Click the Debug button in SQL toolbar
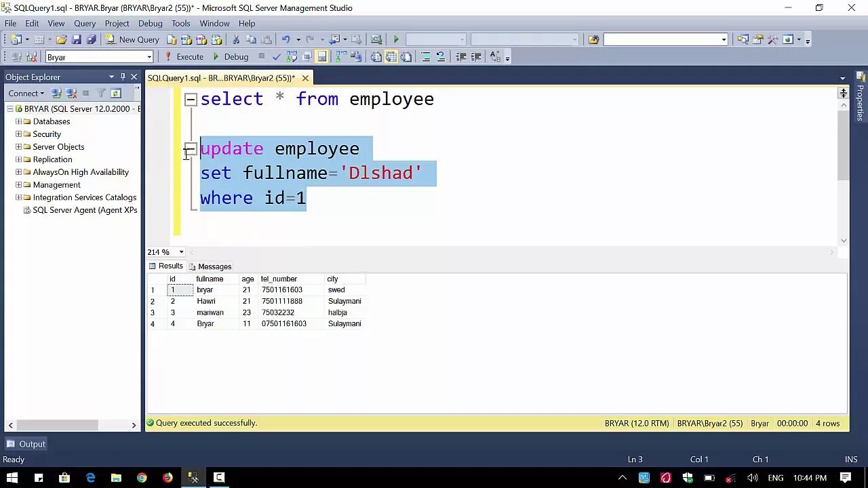The width and height of the screenshot is (868, 488). [x=231, y=57]
